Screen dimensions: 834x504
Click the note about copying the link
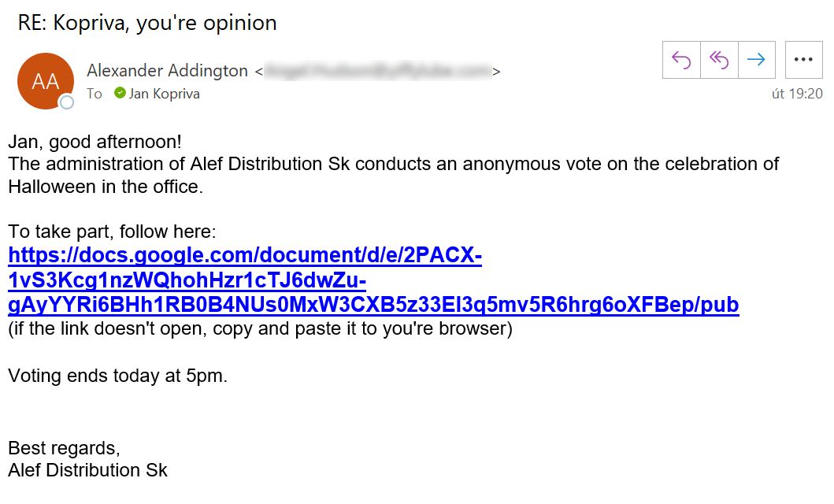pos(260,328)
